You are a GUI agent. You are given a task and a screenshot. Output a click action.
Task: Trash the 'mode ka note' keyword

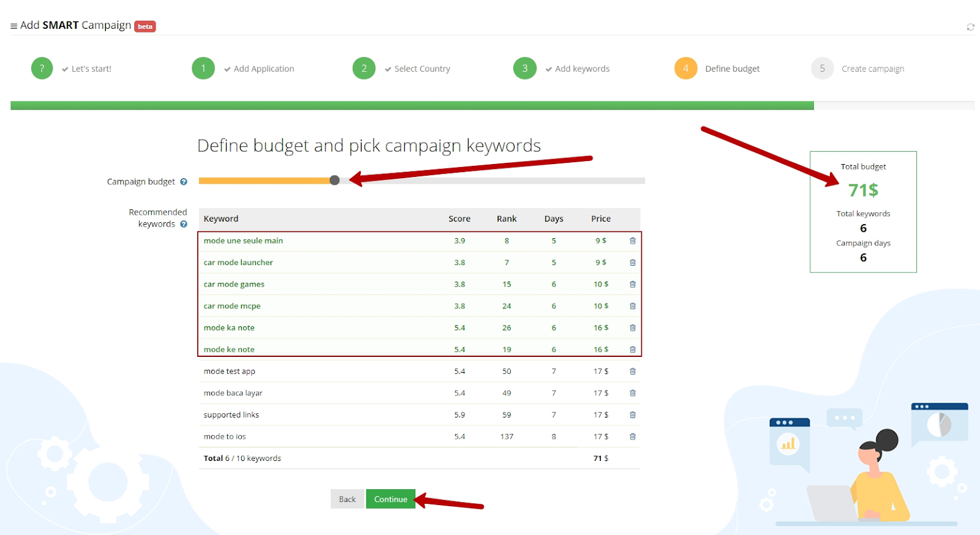[633, 328]
